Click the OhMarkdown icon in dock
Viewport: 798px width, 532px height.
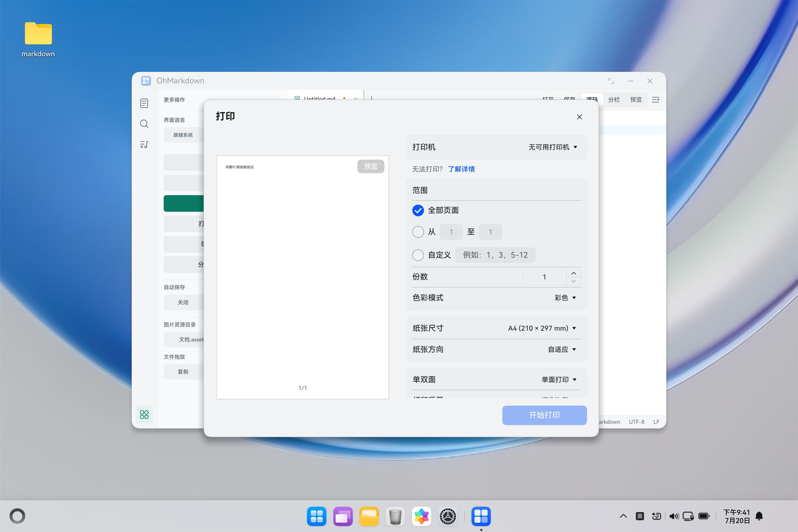pyautogui.click(x=481, y=516)
